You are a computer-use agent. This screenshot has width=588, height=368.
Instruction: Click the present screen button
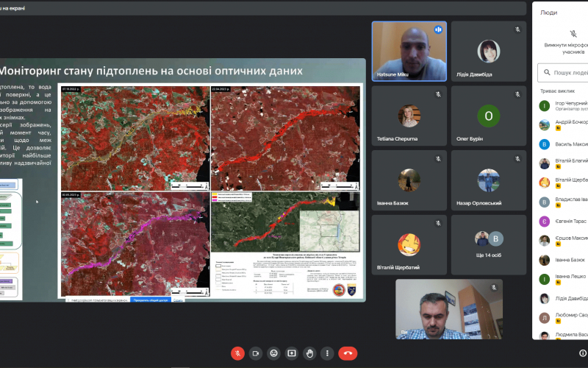click(x=292, y=353)
